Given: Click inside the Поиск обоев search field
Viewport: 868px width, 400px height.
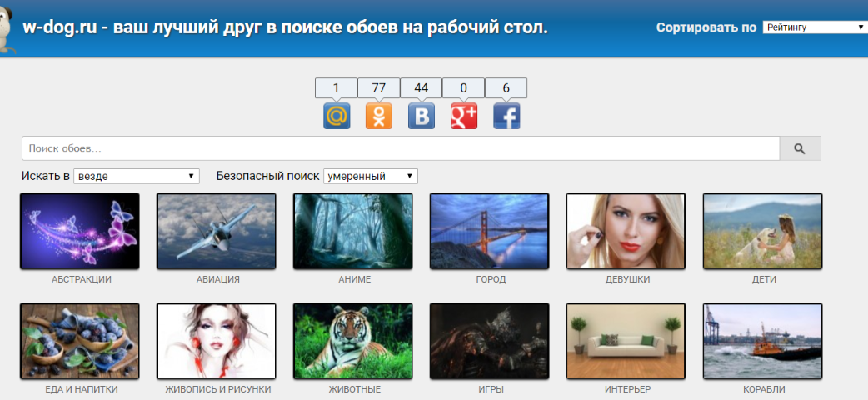Looking at the screenshot, I should click(x=400, y=148).
